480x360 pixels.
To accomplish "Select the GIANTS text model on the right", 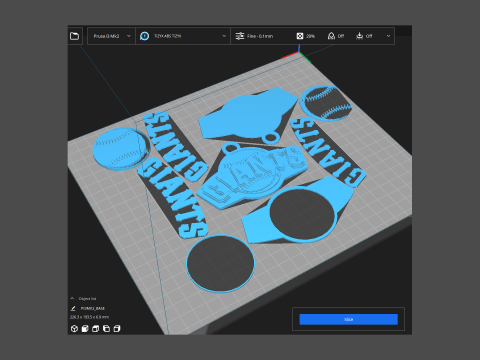I will pyautogui.click(x=328, y=152).
